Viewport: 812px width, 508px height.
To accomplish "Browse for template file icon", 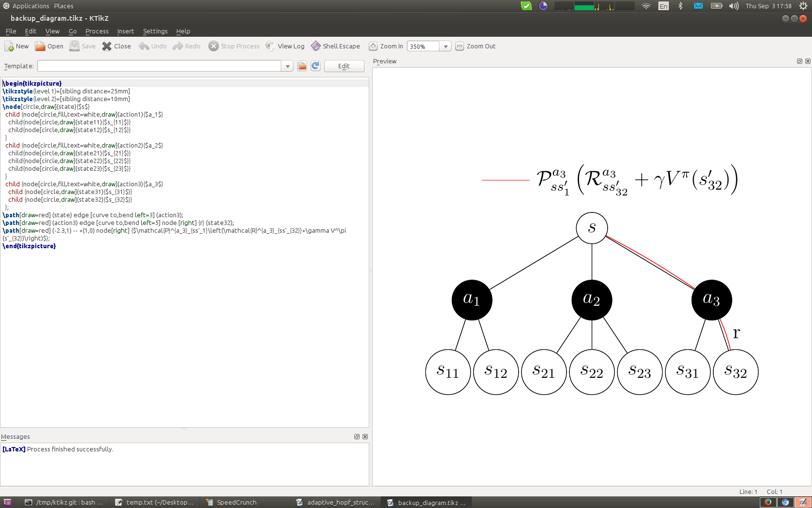I will 302,66.
